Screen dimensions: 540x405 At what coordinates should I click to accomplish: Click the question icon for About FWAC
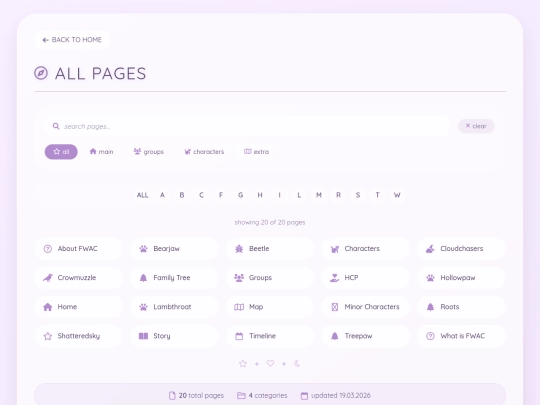coord(48,249)
